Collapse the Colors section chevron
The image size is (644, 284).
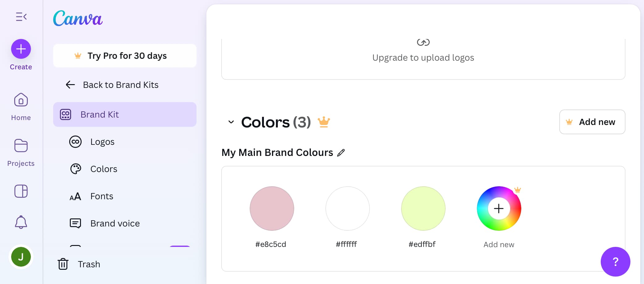click(231, 122)
